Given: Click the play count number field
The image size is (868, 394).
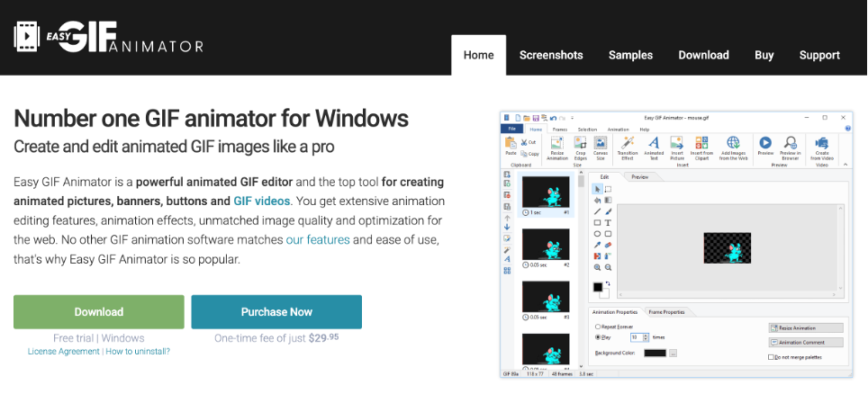Looking at the screenshot, I should coord(638,337).
